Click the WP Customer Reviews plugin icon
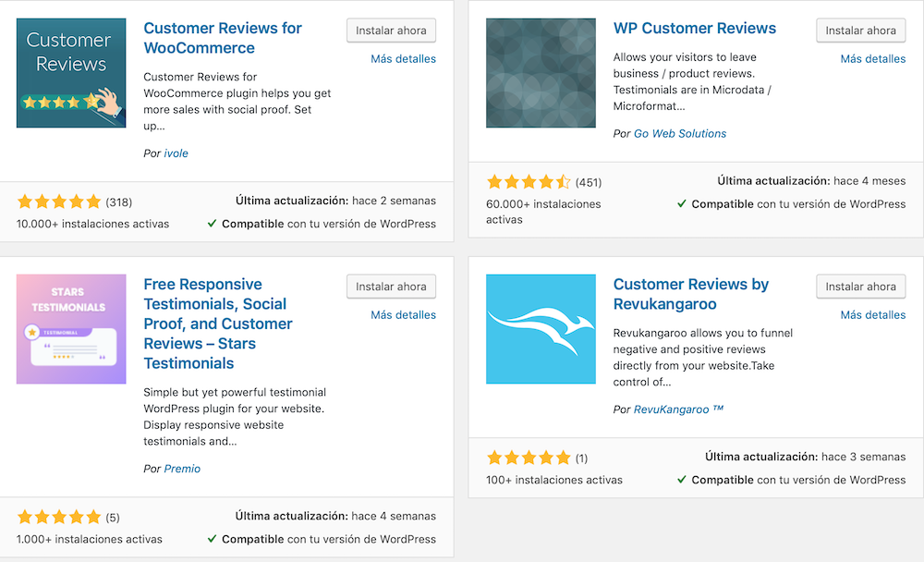The height and width of the screenshot is (562, 924). coord(541,73)
